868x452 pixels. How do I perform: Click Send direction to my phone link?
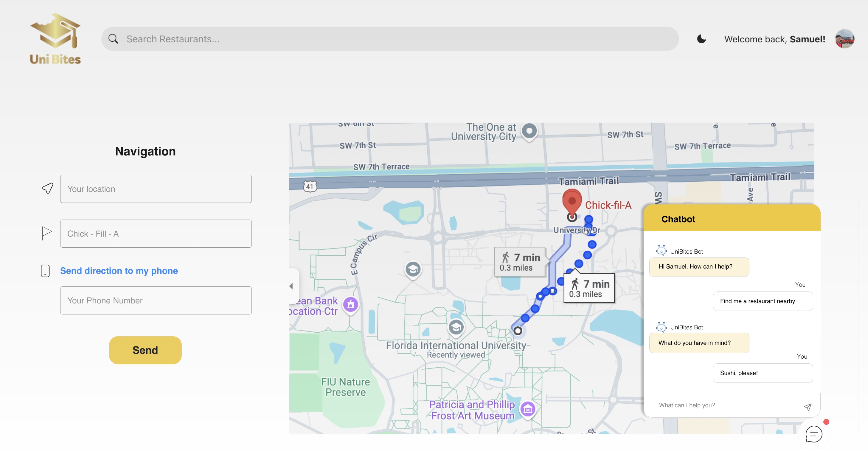pos(119,271)
